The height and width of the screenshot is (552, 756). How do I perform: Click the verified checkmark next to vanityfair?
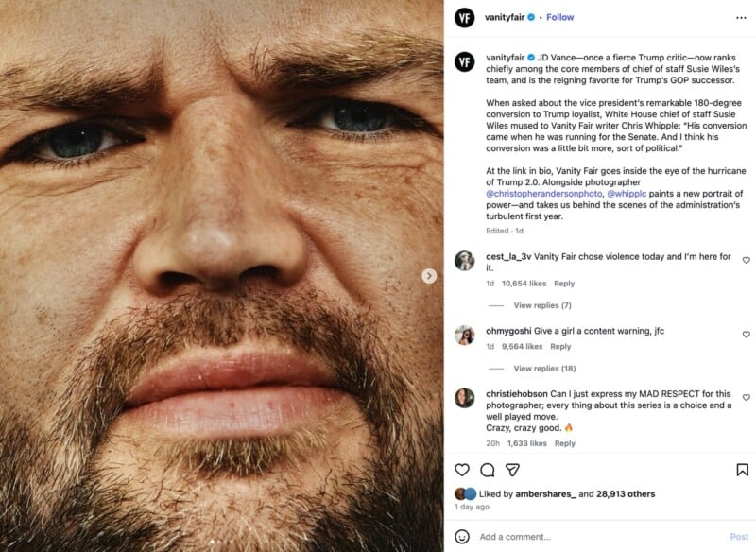coord(530,16)
